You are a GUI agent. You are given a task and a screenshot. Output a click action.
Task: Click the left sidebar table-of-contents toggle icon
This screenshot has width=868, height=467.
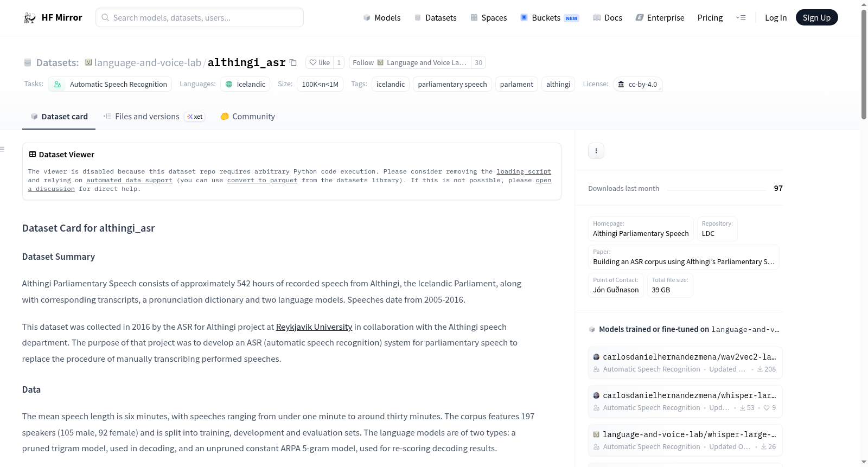click(2, 149)
